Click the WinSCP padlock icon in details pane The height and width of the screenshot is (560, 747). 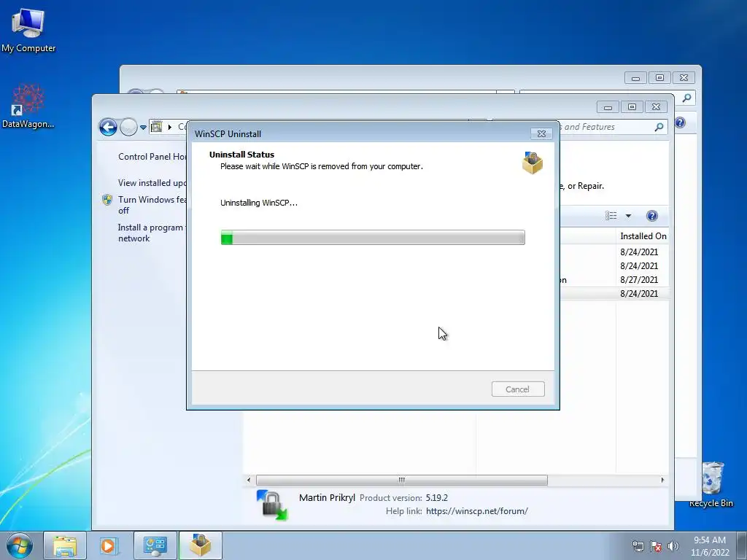(x=272, y=505)
